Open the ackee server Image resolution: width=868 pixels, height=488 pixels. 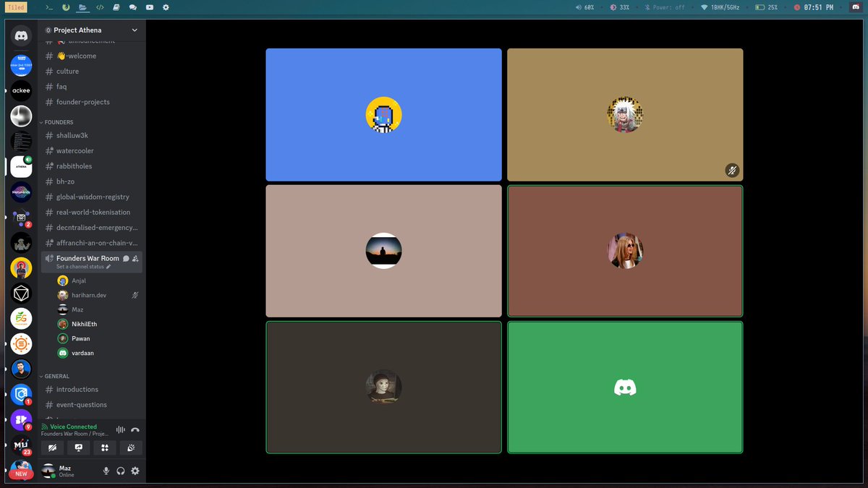pos(21,91)
